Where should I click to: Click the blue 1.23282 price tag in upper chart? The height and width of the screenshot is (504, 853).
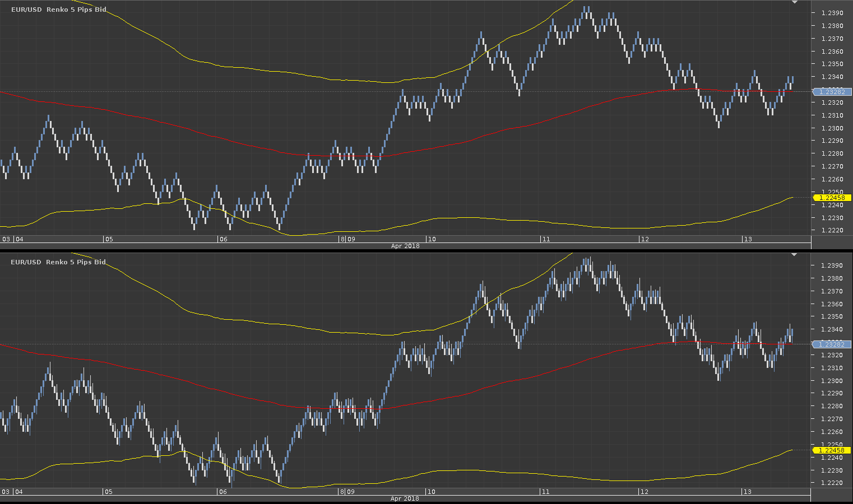(x=832, y=92)
